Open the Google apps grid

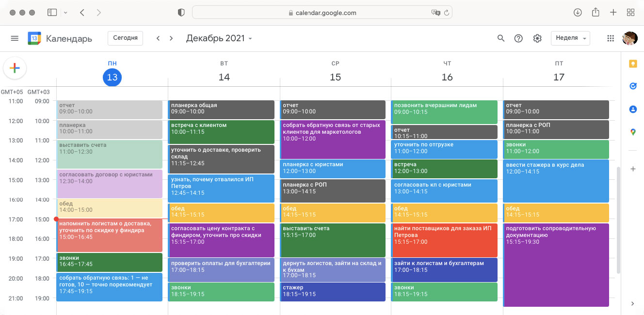point(611,38)
